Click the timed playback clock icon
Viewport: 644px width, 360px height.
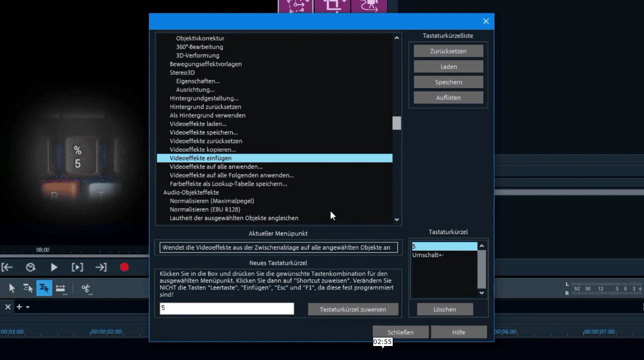pyautogui.click(x=30, y=267)
